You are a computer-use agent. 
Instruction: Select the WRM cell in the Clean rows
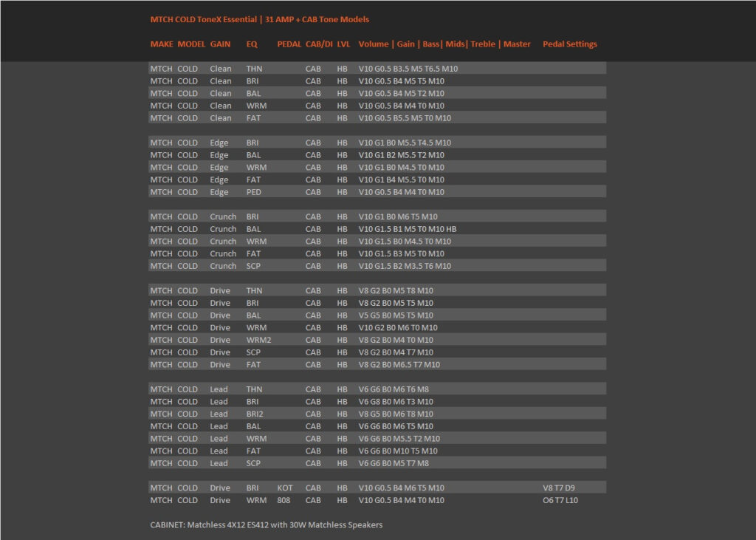pos(256,106)
